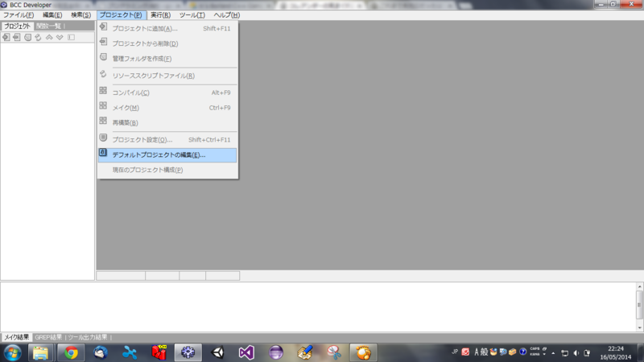
Task: Click square icon in project toolbar
Action: [71, 37]
